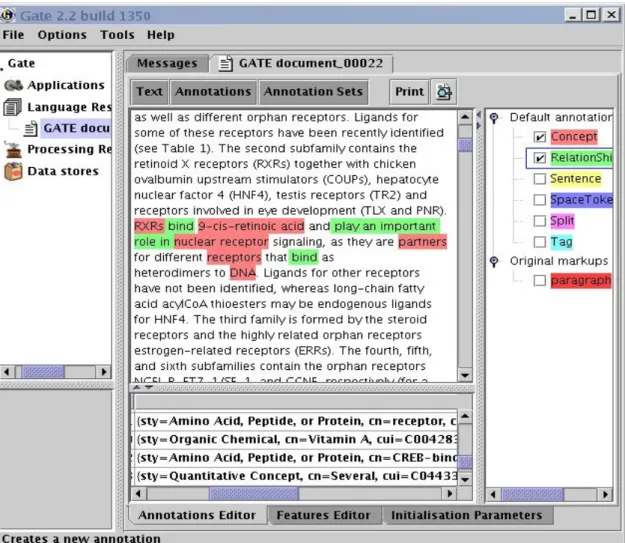Click the cyan Tag color label
The image size is (625, 543).
pyautogui.click(x=561, y=242)
